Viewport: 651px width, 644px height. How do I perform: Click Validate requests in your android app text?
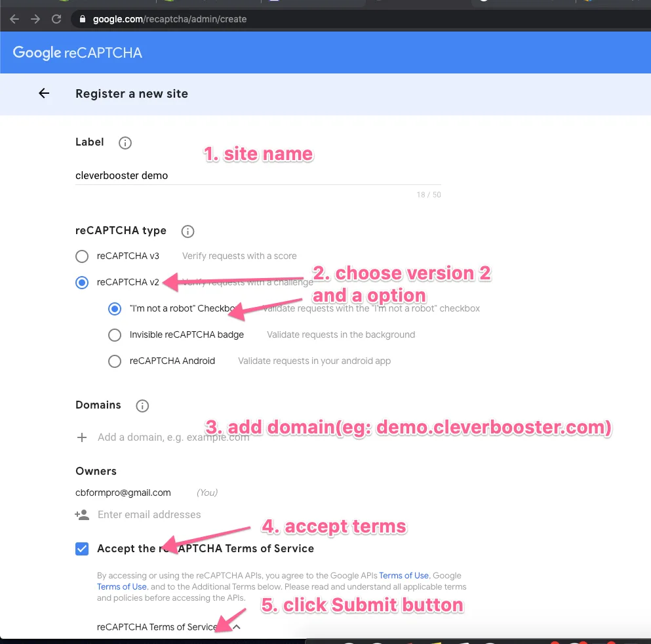pyautogui.click(x=314, y=361)
